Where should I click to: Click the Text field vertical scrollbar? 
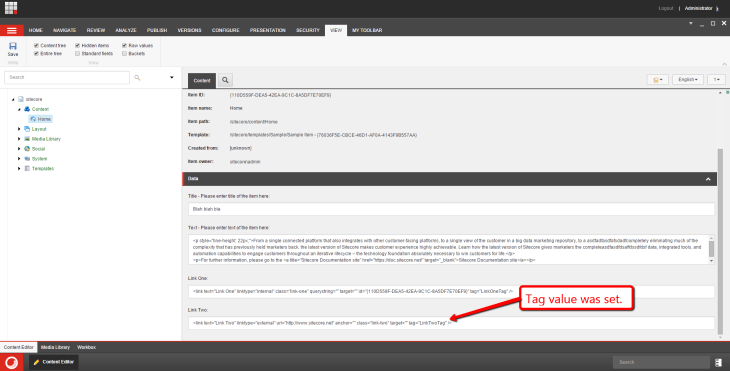point(711,250)
